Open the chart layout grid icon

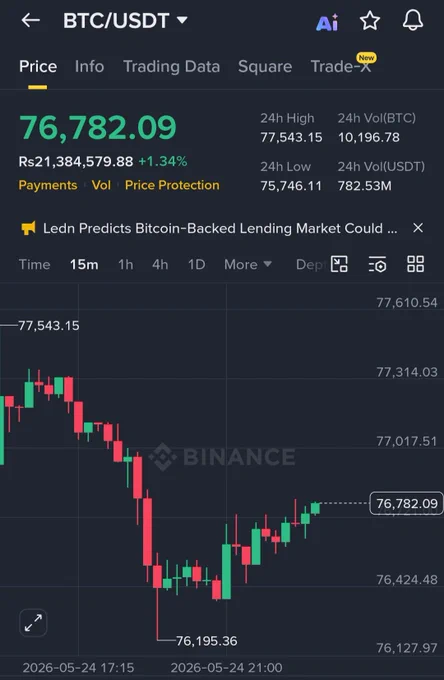[x=415, y=264]
